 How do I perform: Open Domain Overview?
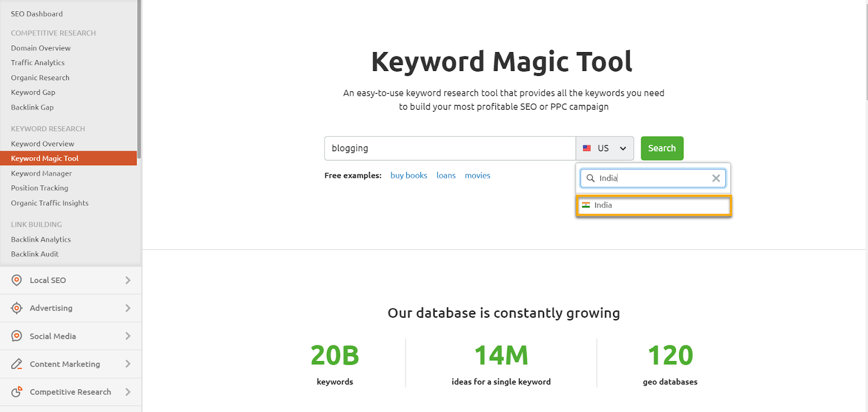point(41,48)
